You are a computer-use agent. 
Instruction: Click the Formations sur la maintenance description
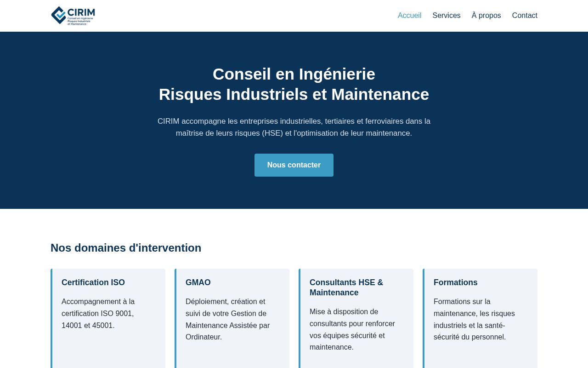coord(474,319)
